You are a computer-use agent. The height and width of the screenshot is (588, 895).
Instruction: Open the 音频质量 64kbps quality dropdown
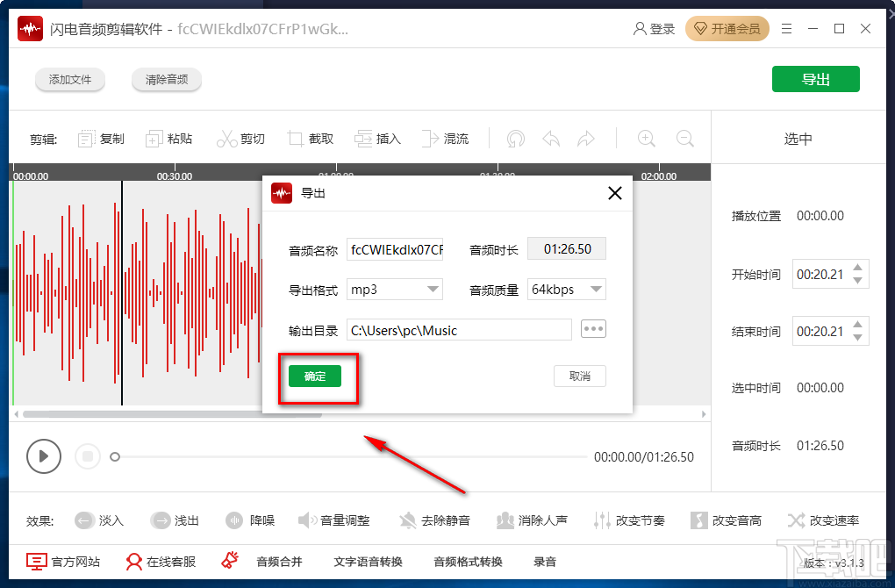tap(566, 289)
